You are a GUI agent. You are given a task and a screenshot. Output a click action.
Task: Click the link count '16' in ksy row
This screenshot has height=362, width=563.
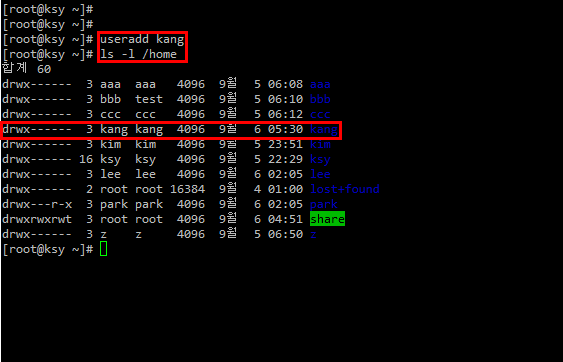pos(86,159)
